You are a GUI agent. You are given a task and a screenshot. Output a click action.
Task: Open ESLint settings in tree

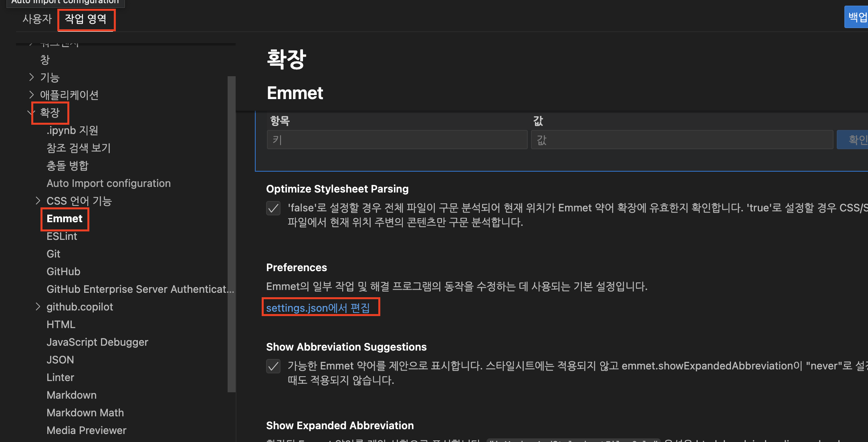62,236
